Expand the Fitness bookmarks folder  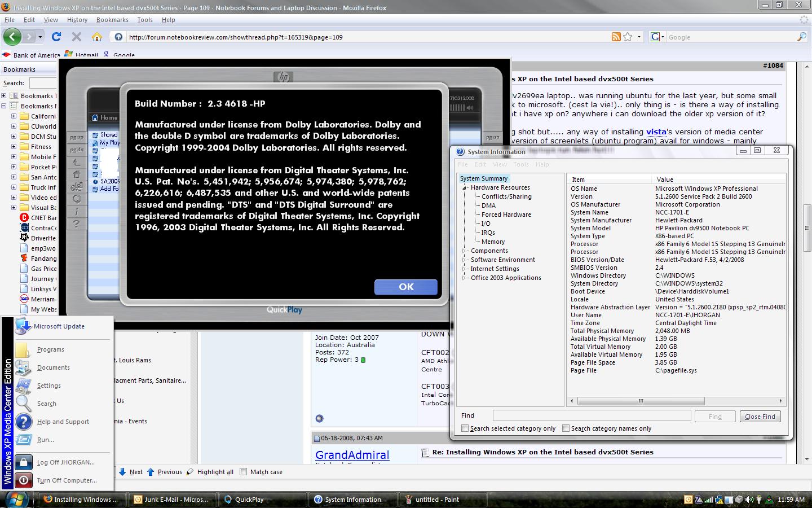click(x=14, y=147)
